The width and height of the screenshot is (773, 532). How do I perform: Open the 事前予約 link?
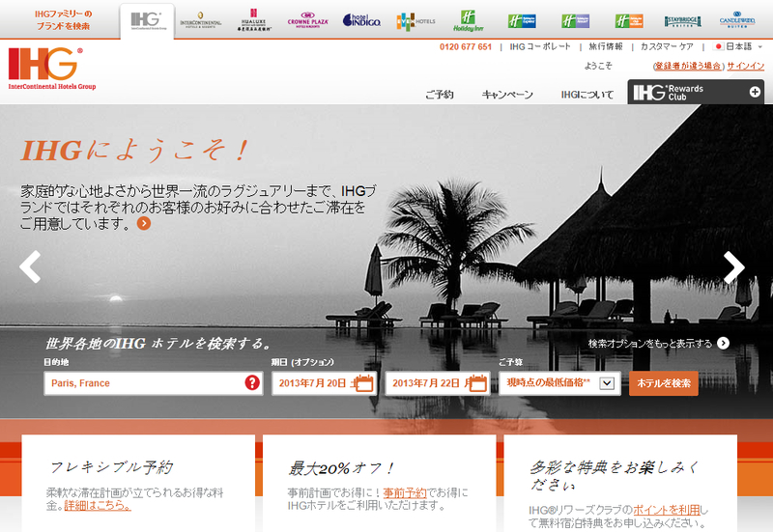click(x=405, y=492)
